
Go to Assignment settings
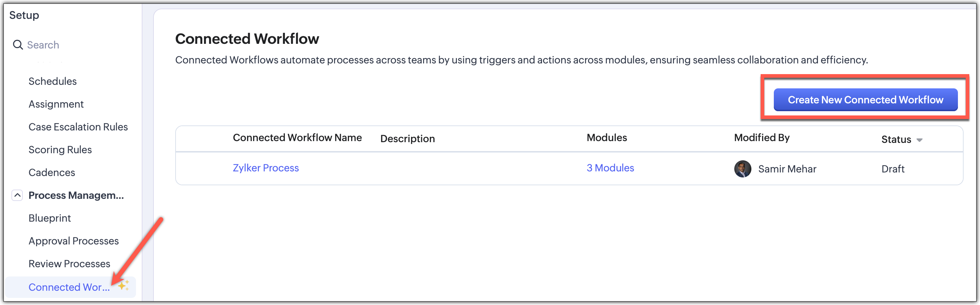click(x=56, y=104)
